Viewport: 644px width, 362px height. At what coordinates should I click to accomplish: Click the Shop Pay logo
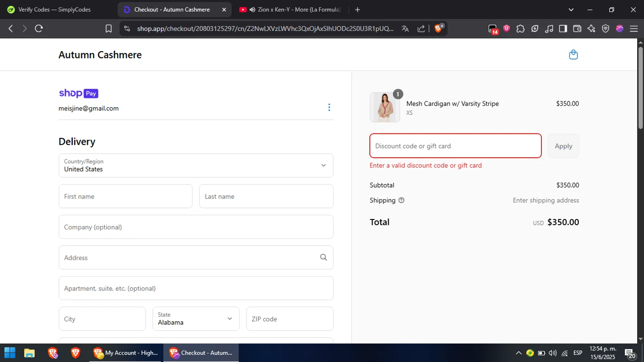pos(79,93)
